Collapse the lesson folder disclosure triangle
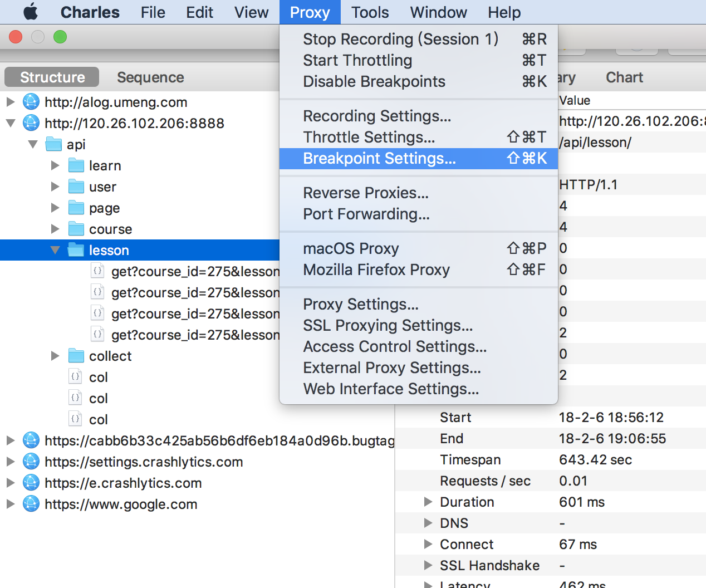Viewport: 706px width, 588px height. 55,249
